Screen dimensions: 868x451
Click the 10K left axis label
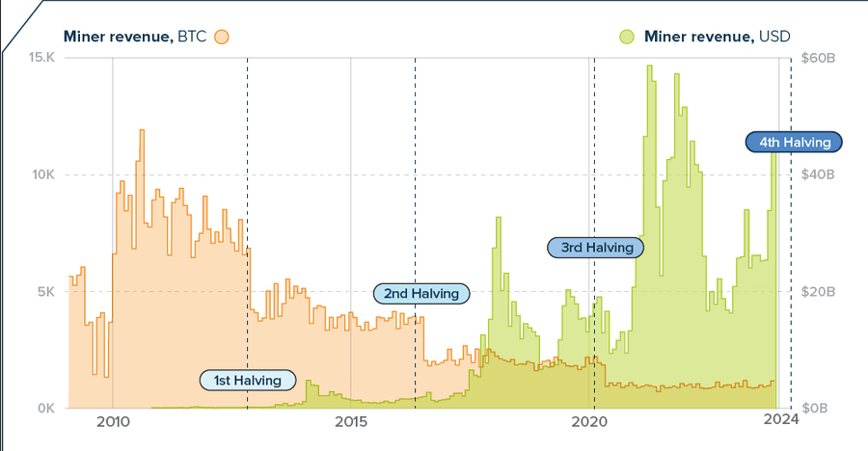coord(46,174)
